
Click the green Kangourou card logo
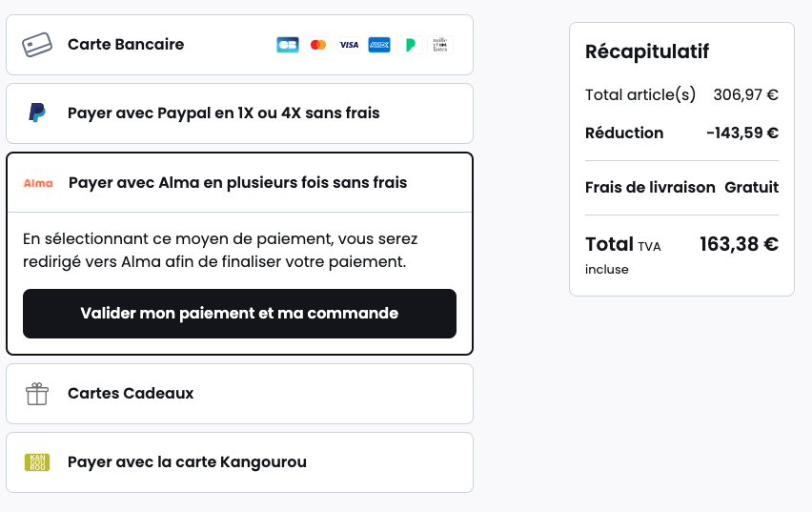37,462
